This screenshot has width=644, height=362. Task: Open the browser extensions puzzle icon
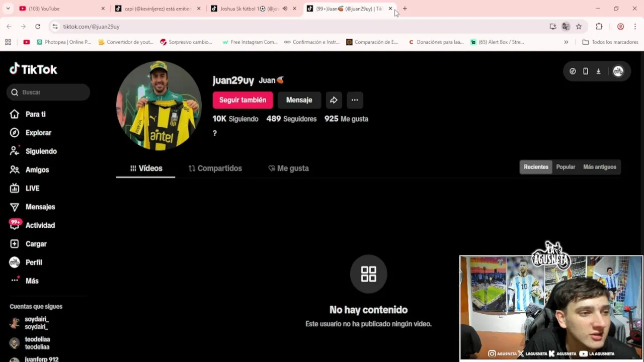(599, 27)
